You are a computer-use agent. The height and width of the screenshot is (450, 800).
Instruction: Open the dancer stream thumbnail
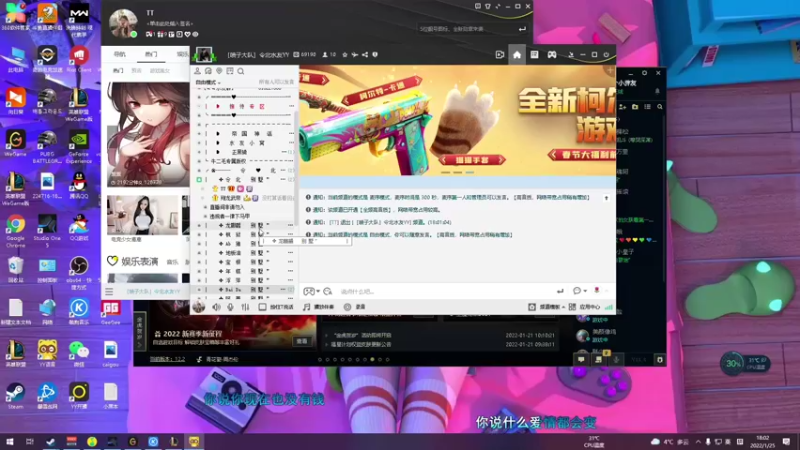point(142,215)
